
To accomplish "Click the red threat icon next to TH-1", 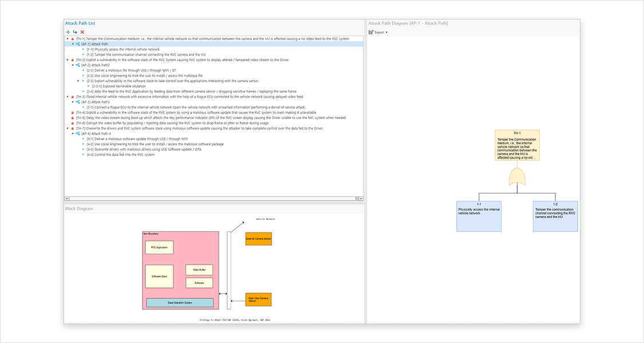I will 73,39.
